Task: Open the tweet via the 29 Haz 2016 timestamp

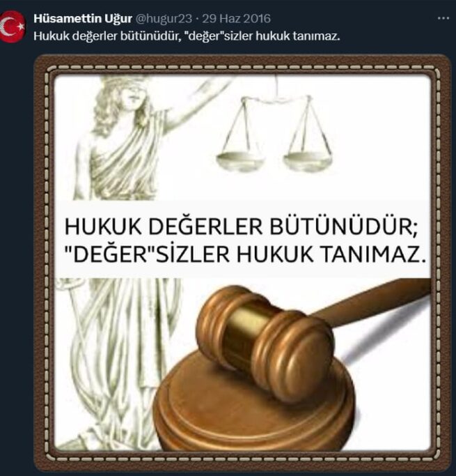Action: click(236, 19)
